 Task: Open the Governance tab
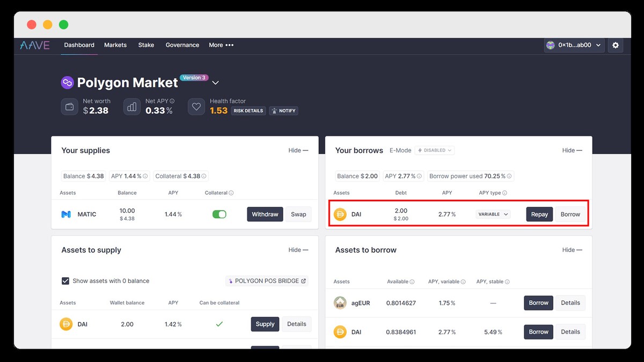(x=182, y=45)
